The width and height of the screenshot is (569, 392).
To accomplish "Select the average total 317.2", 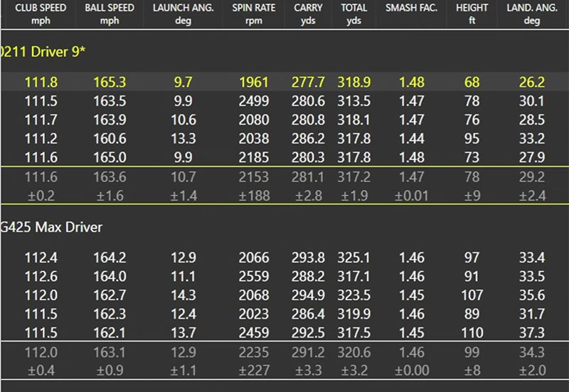I will point(354,177).
